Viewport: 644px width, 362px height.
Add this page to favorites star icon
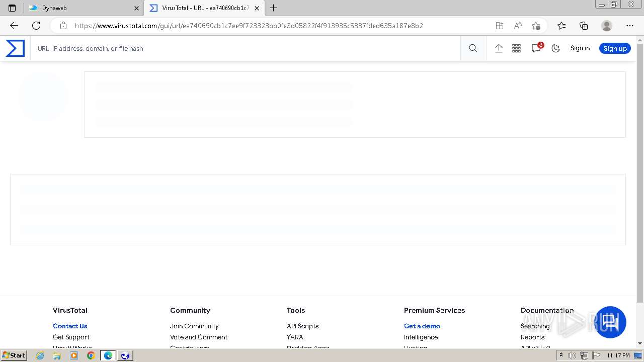(536, 26)
